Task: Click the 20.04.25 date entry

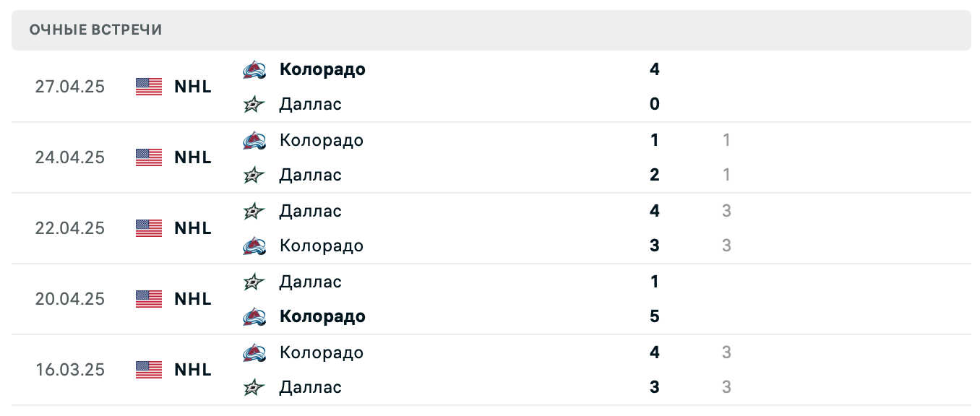Action: click(70, 299)
